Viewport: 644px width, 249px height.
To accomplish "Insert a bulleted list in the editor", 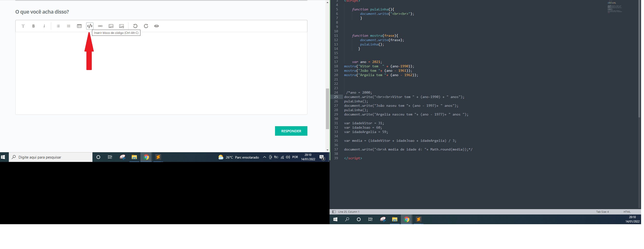I will point(69,26).
